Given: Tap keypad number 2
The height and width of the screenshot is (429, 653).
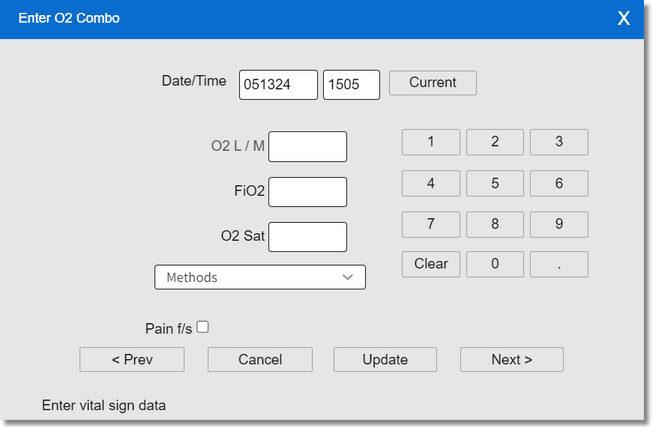Looking at the screenshot, I should point(495,142).
